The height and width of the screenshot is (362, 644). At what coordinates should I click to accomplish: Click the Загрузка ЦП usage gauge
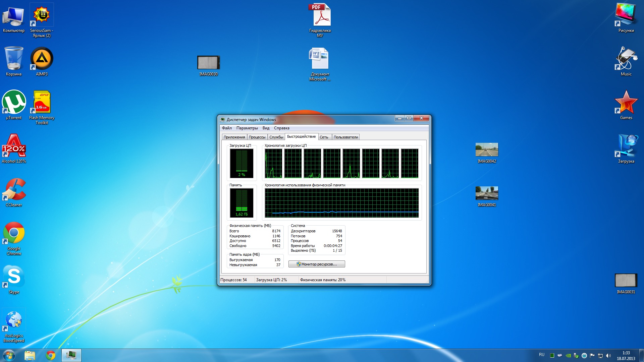241,163
